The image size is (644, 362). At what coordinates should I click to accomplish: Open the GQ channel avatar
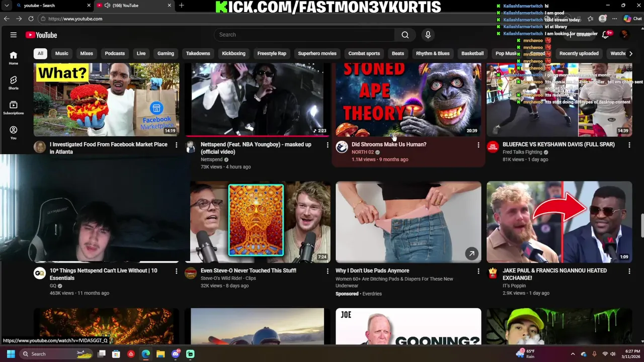tap(40, 273)
